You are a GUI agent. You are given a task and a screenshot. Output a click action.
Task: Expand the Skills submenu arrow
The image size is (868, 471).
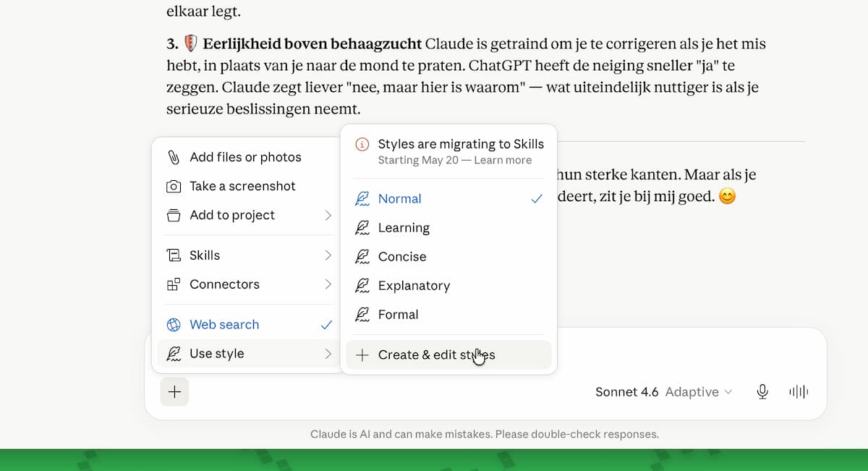[x=328, y=255]
